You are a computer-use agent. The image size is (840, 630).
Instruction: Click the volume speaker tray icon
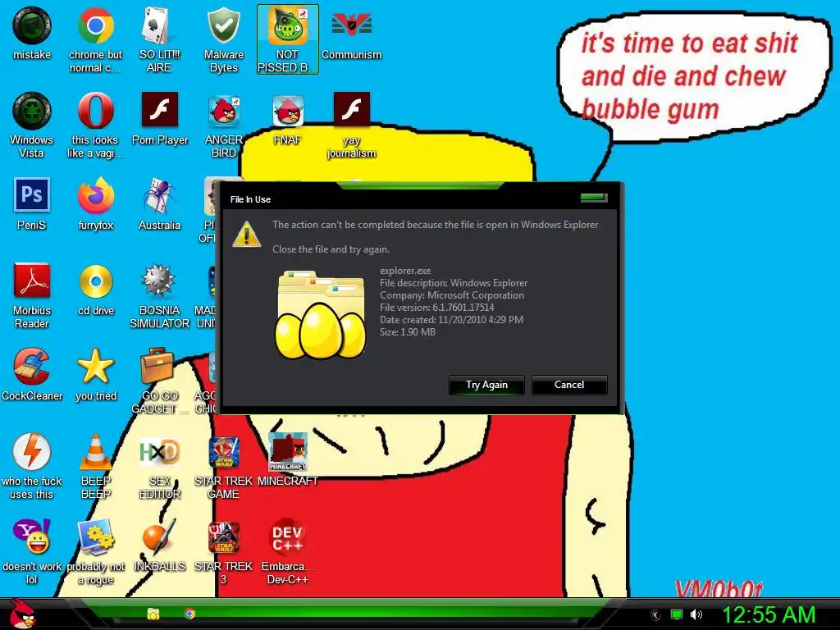pos(696,614)
